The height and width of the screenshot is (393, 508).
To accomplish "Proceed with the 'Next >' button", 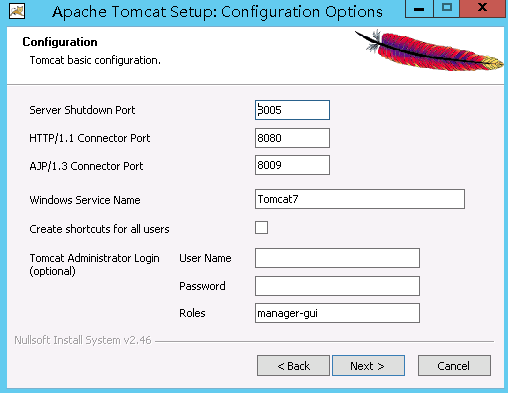I will [x=368, y=366].
